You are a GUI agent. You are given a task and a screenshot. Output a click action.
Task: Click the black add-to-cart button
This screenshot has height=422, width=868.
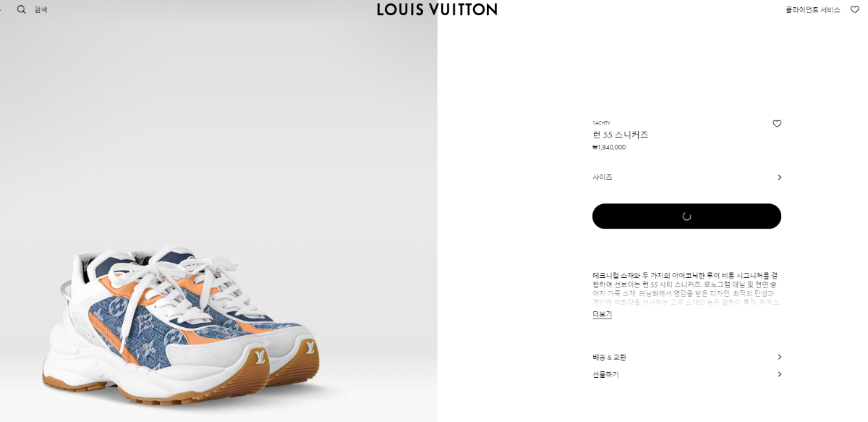pos(686,216)
